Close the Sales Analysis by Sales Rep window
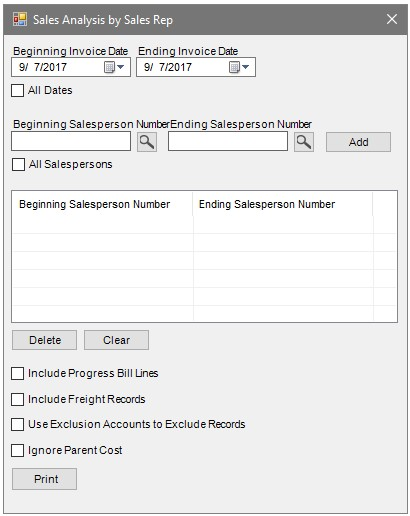Viewport: 410px width, 516px height. (x=392, y=19)
